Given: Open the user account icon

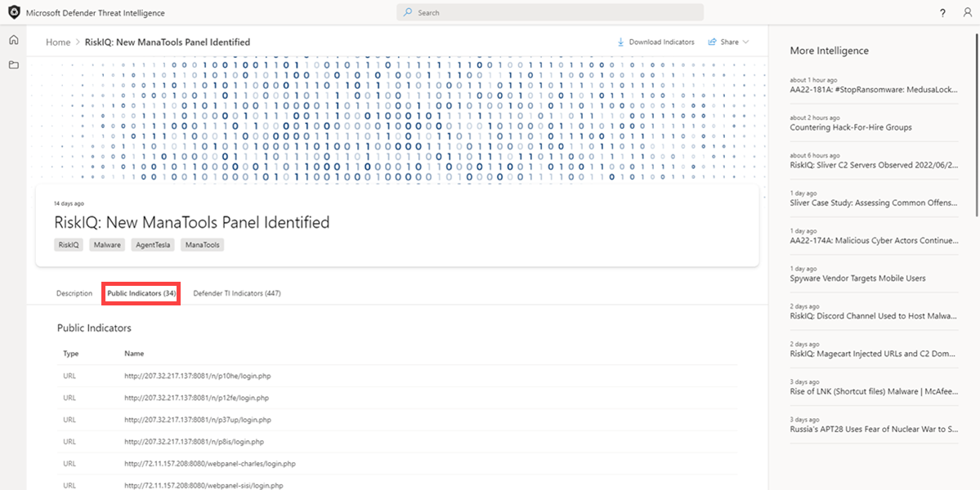Looking at the screenshot, I should tap(967, 12).
